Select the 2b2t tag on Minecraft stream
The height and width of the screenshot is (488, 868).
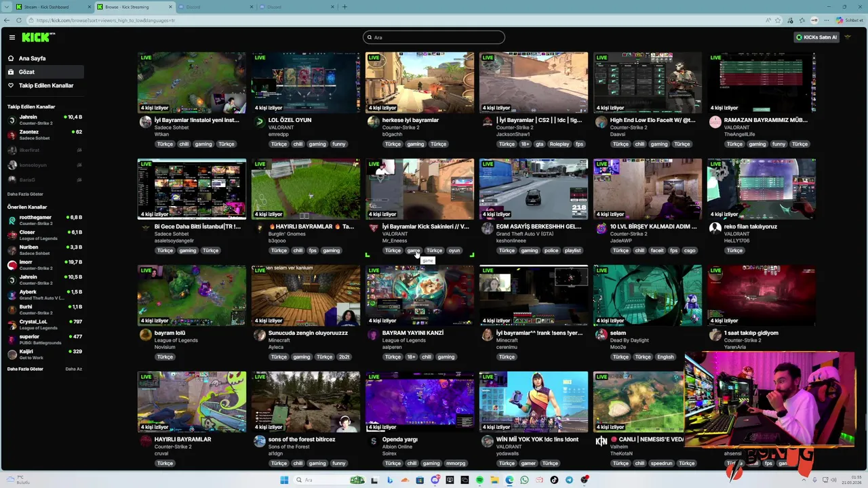pos(344,357)
